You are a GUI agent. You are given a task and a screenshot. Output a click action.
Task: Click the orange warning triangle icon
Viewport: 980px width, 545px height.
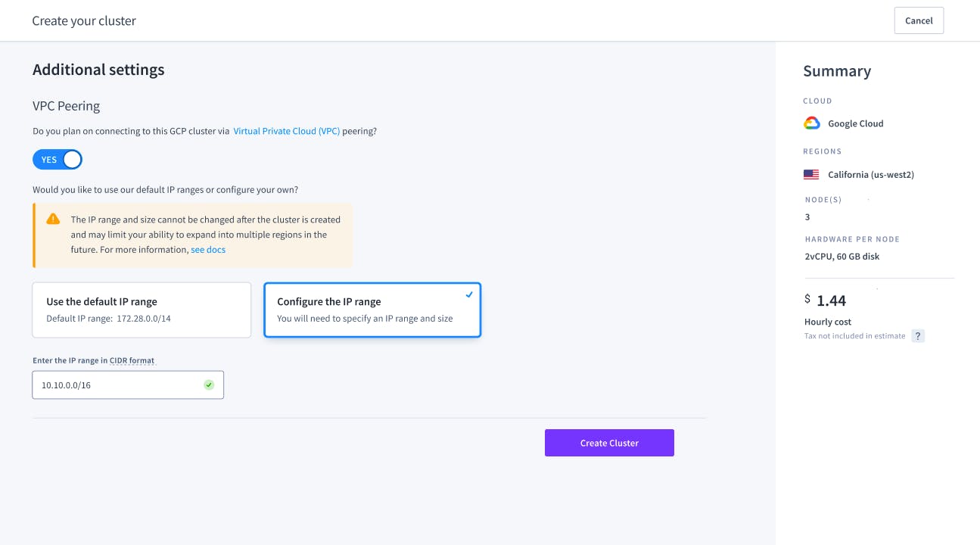53,219
